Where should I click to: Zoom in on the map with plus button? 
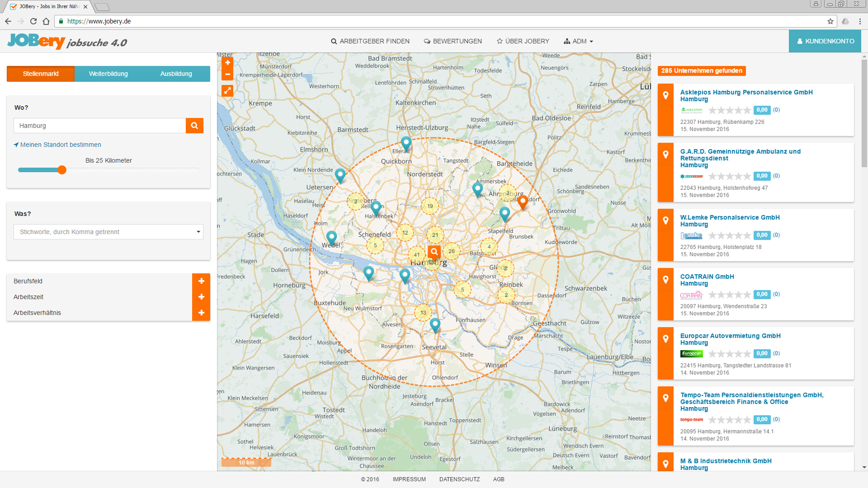click(227, 63)
